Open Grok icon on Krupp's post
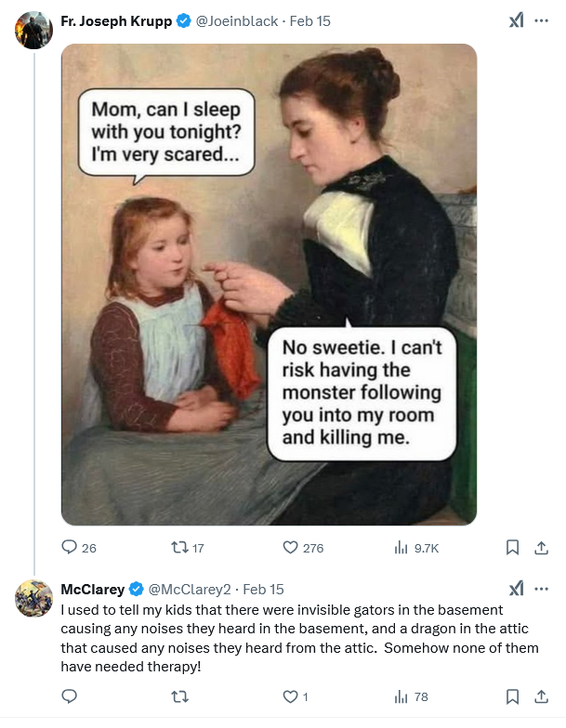The image size is (566, 728). coord(516,20)
